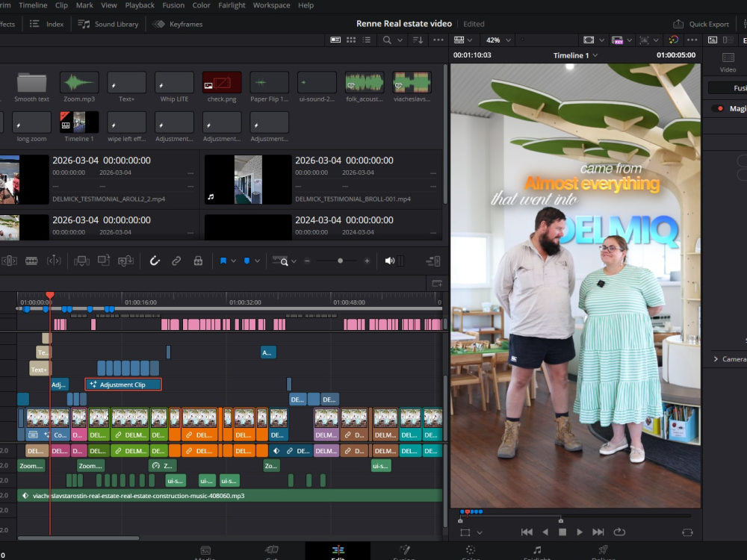
Task: Open the Keyframes panel
Action: coord(178,24)
